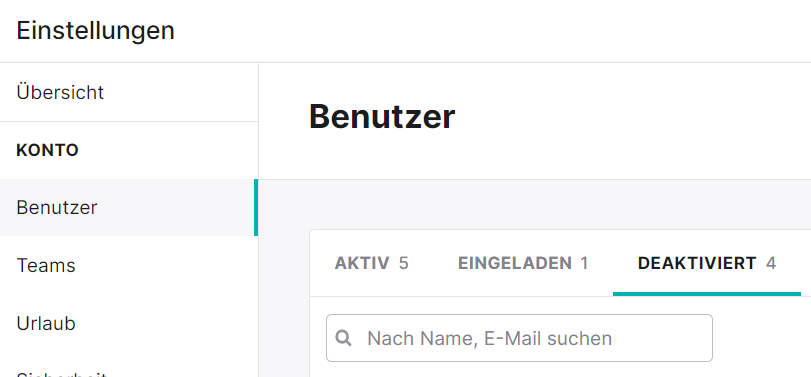
Task: Click the count 5 beside AKTIV
Action: (403, 263)
